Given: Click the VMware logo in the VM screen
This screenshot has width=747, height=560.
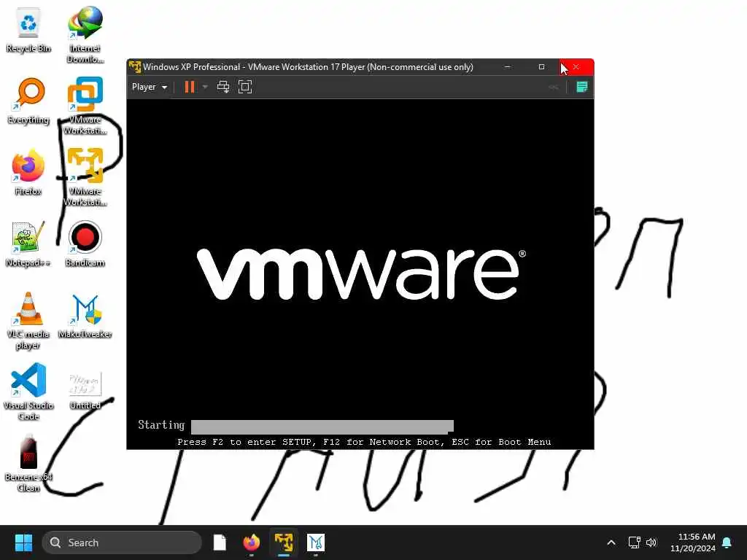Looking at the screenshot, I should coord(361,274).
